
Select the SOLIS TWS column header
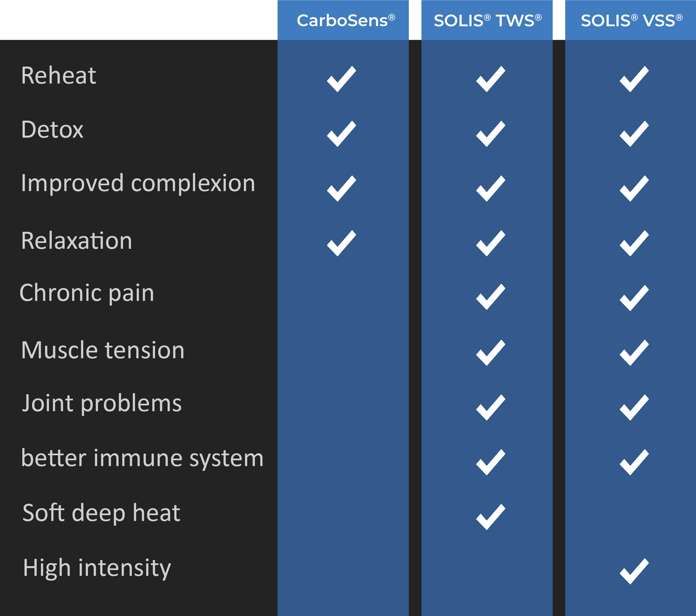coord(487,20)
